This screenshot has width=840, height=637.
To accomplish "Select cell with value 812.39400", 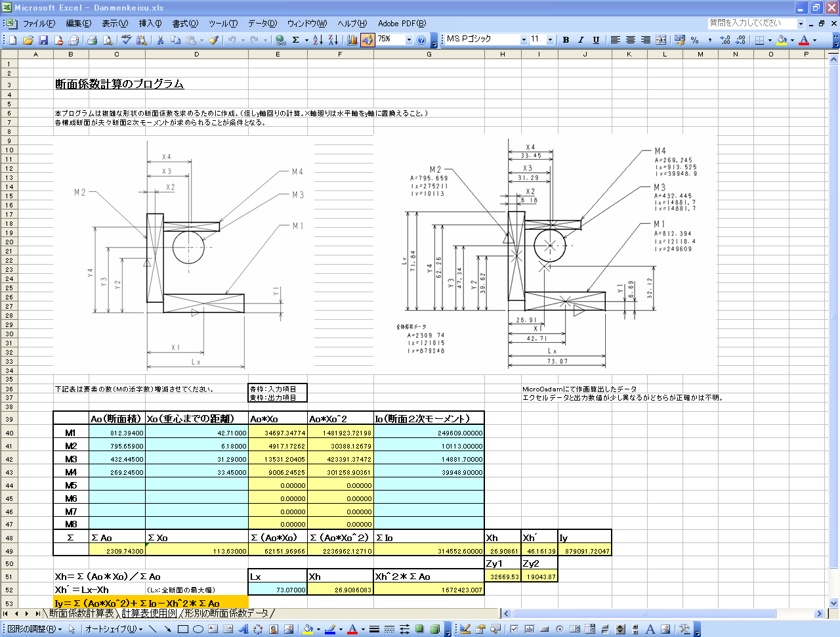I will tap(117, 433).
